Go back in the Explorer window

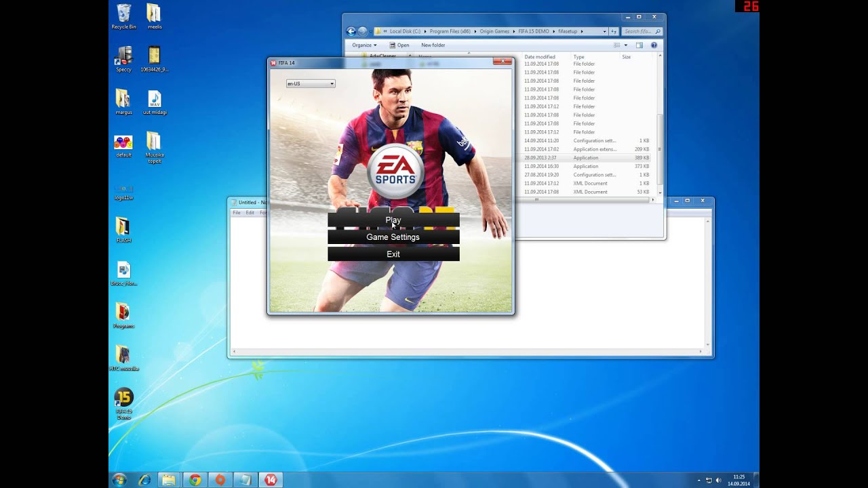[x=351, y=31]
